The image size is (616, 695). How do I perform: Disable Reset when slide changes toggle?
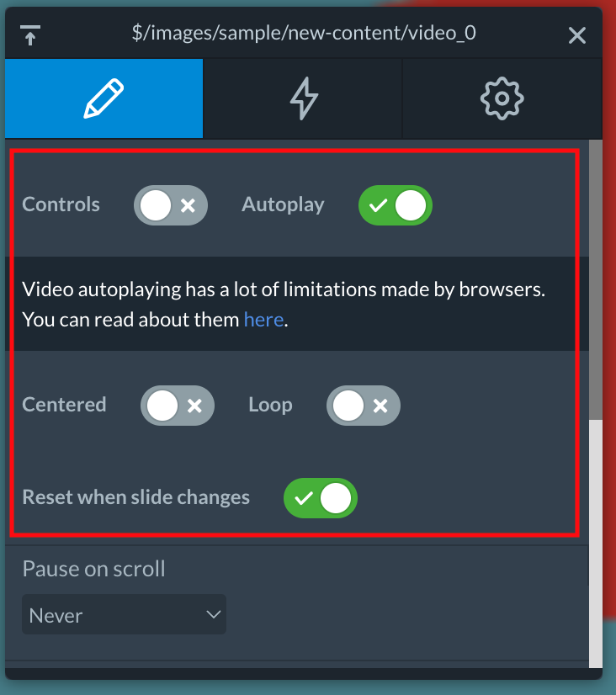pyautogui.click(x=321, y=498)
